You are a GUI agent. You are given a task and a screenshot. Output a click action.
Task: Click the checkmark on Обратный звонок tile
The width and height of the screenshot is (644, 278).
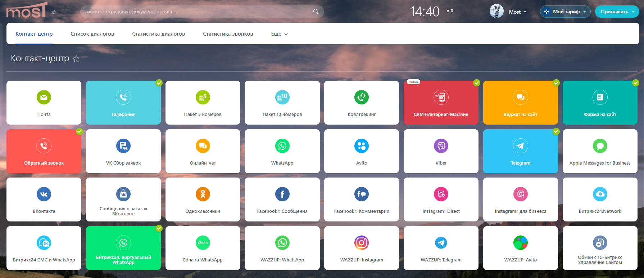click(80, 131)
